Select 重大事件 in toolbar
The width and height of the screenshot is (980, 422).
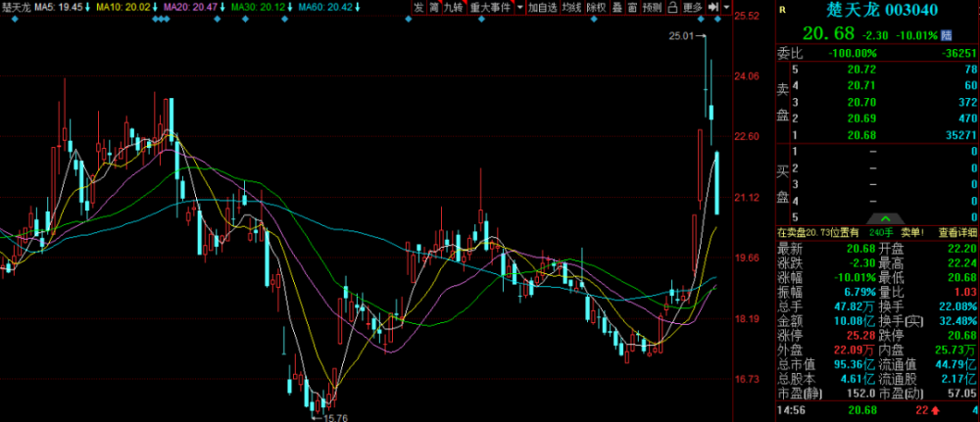click(x=490, y=7)
